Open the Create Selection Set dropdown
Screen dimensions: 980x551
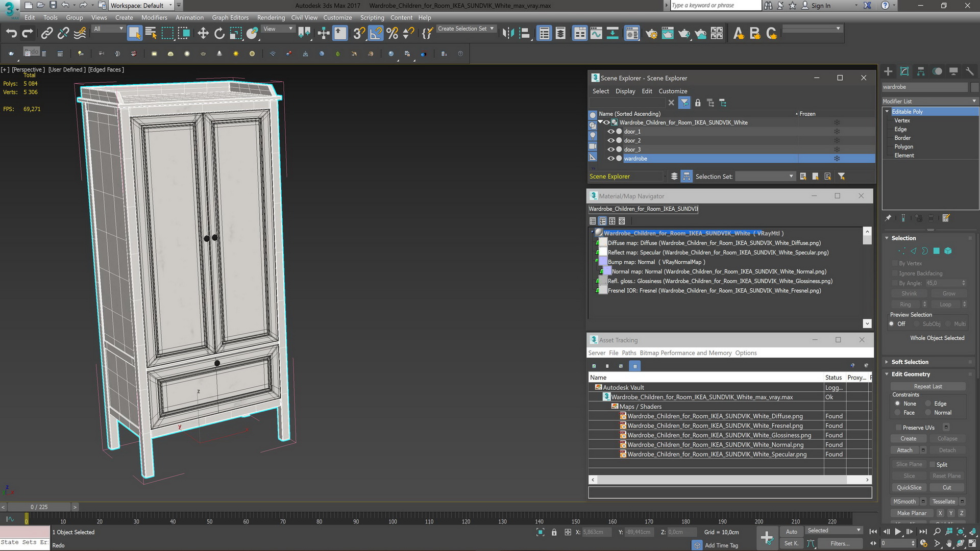(466, 29)
